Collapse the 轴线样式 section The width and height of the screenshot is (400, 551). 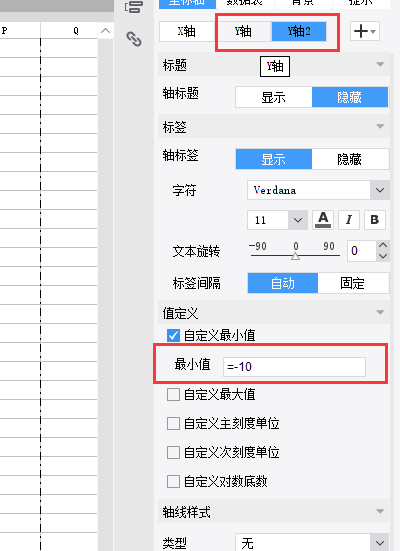(380, 511)
